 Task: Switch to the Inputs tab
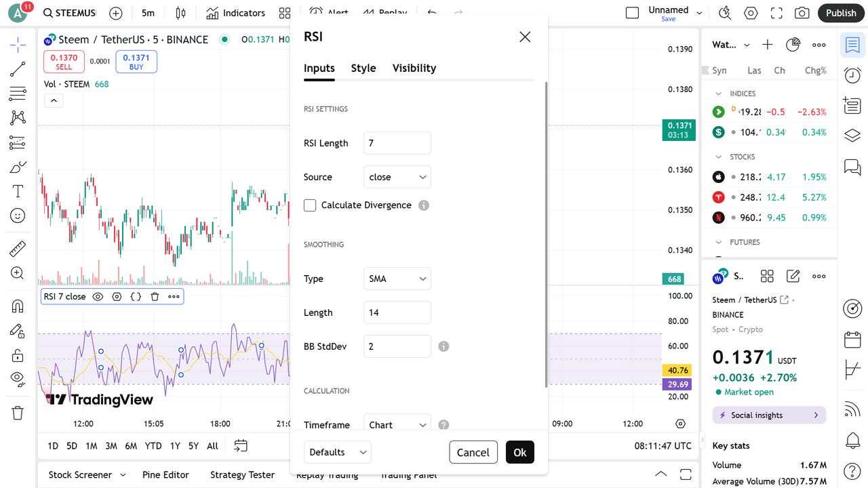click(319, 68)
